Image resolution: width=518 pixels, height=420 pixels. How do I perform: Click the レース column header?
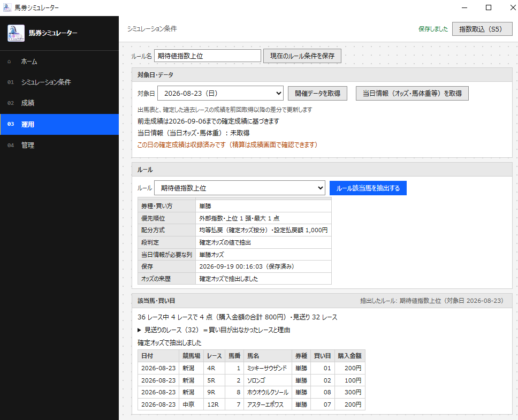214,356
